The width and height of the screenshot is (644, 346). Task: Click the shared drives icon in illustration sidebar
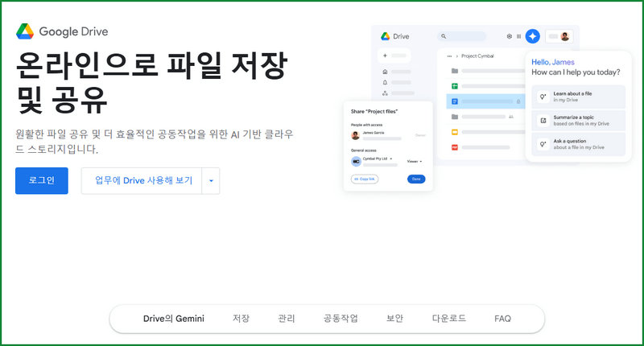point(385,93)
